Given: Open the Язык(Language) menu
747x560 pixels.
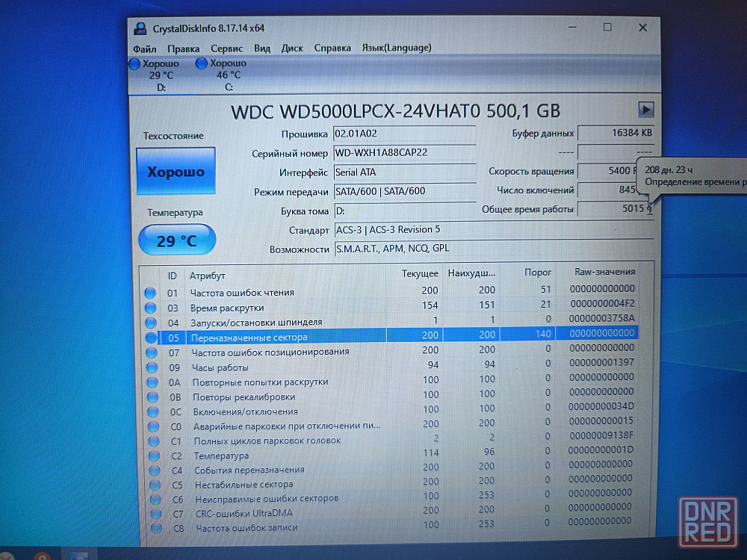Looking at the screenshot, I should click(x=396, y=48).
